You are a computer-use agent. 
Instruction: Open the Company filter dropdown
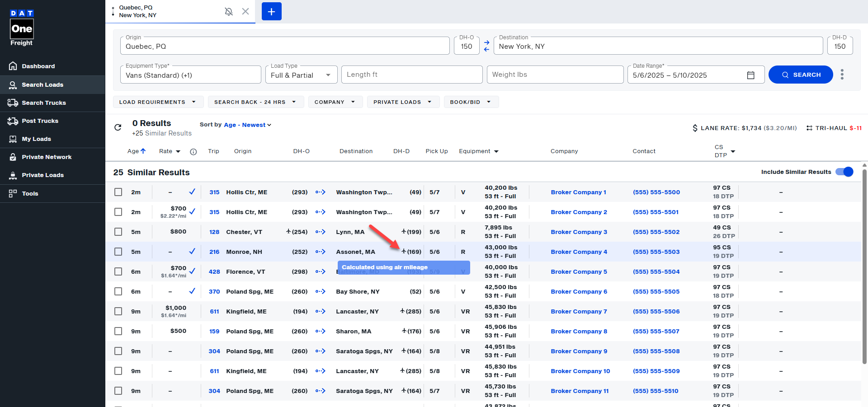click(335, 102)
